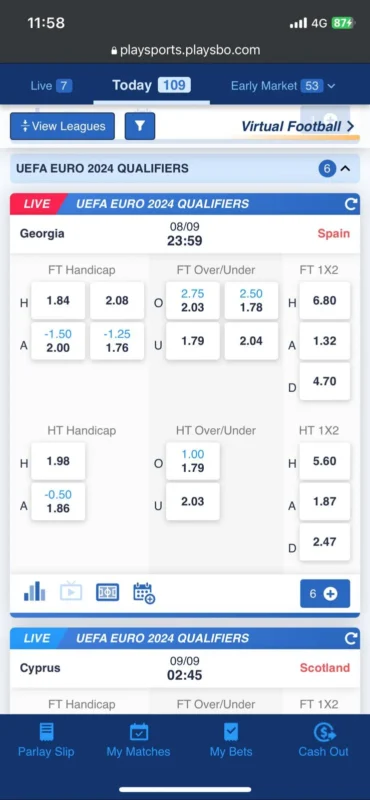Open the View Leagues button
The width and height of the screenshot is (370, 800).
pyautogui.click(x=62, y=126)
